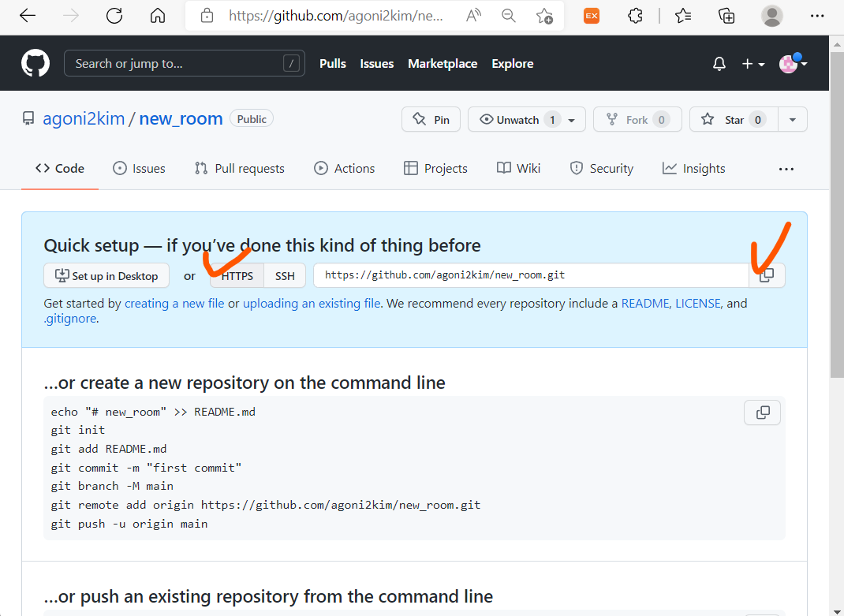Expand the Unwatch dropdown arrow

coord(572,120)
